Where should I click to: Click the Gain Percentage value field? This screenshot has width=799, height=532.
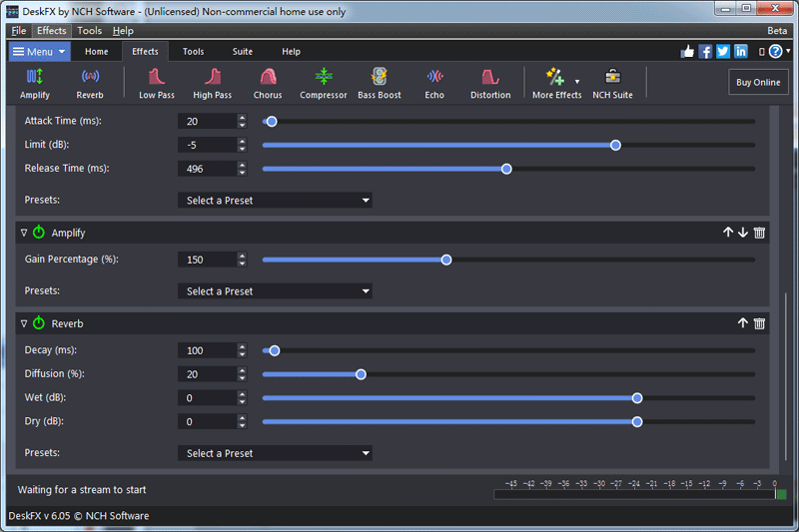pos(208,260)
